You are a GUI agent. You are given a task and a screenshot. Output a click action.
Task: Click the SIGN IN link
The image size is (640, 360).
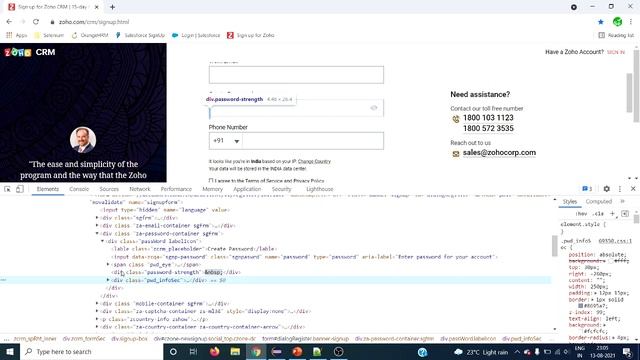[x=616, y=52]
